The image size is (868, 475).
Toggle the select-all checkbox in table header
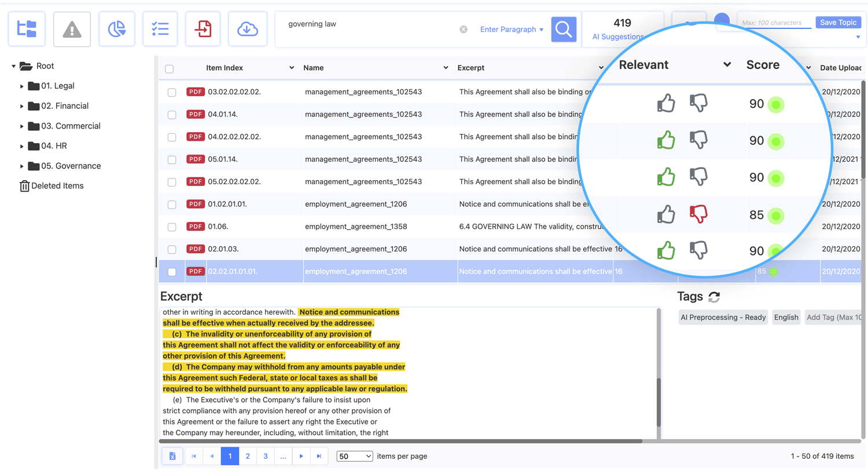pos(170,69)
